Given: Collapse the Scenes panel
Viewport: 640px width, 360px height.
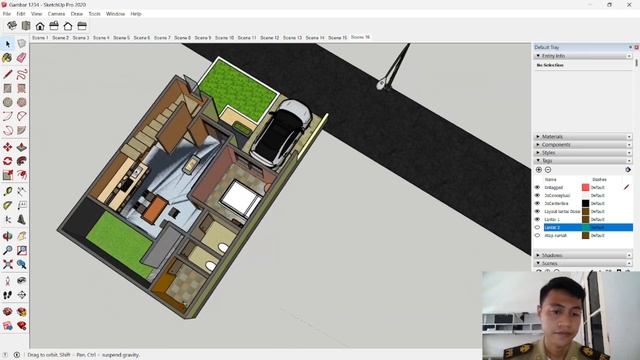Looking at the screenshot, I should coord(538,263).
